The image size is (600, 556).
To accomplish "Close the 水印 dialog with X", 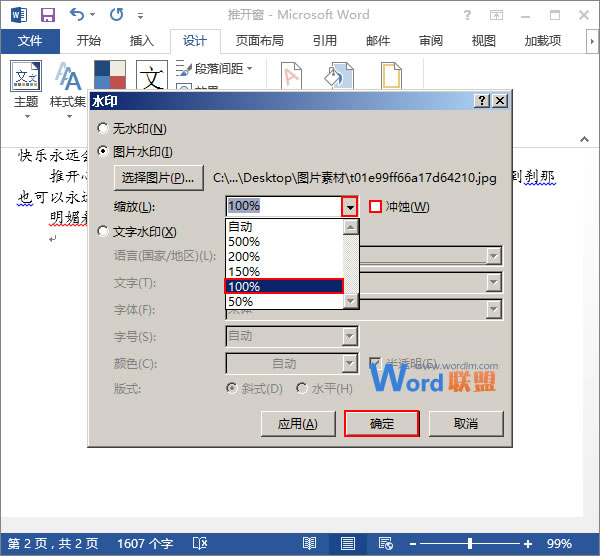I will 500,101.
